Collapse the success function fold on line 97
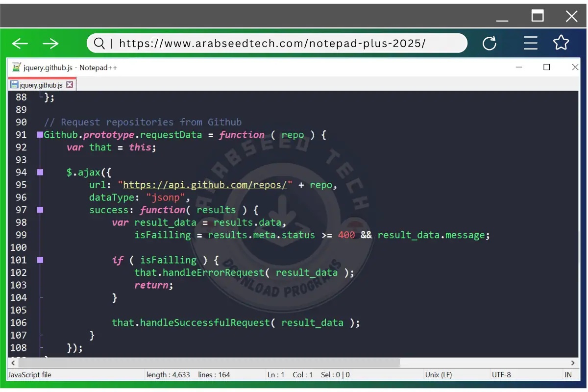 [40, 210]
